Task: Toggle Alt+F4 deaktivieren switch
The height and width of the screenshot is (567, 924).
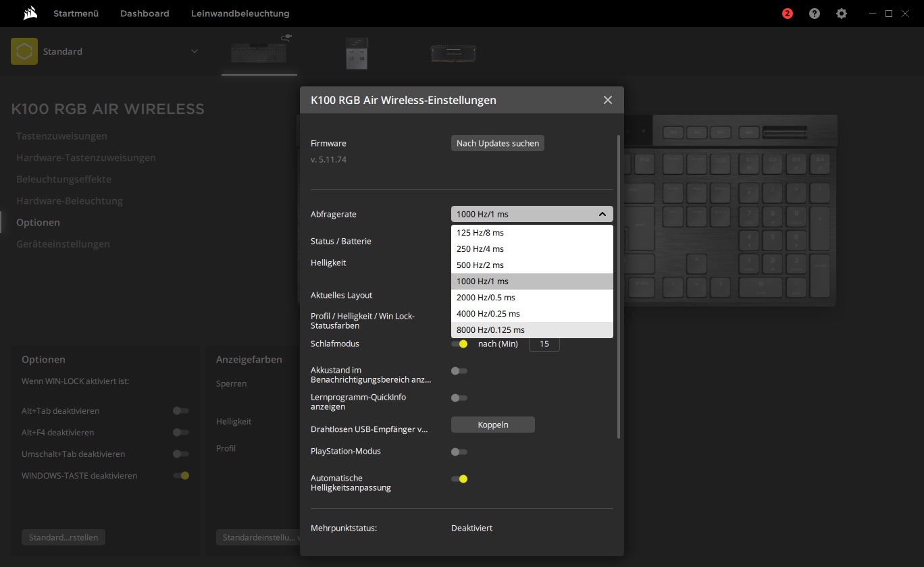Action: pyautogui.click(x=180, y=432)
